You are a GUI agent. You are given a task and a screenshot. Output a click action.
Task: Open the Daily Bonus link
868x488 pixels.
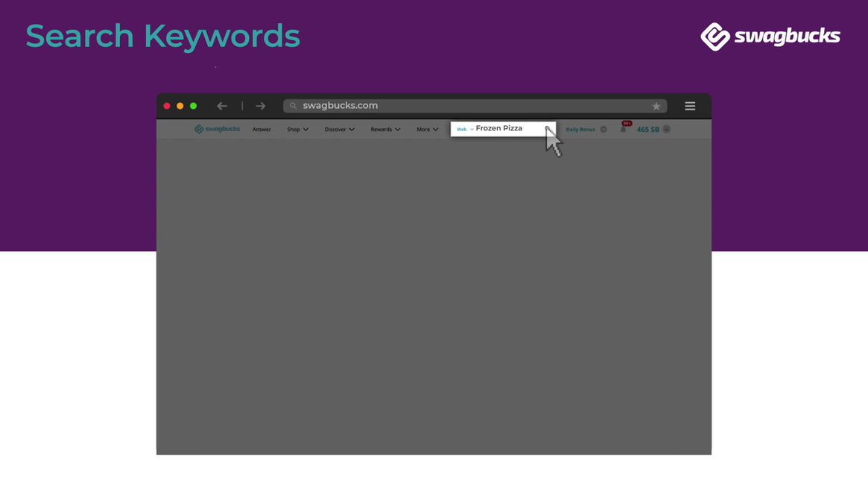(x=580, y=130)
